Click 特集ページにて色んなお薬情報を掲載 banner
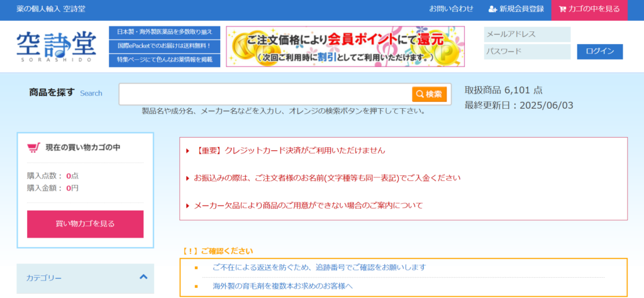Viewport: 644px width, 298px height. click(x=164, y=60)
